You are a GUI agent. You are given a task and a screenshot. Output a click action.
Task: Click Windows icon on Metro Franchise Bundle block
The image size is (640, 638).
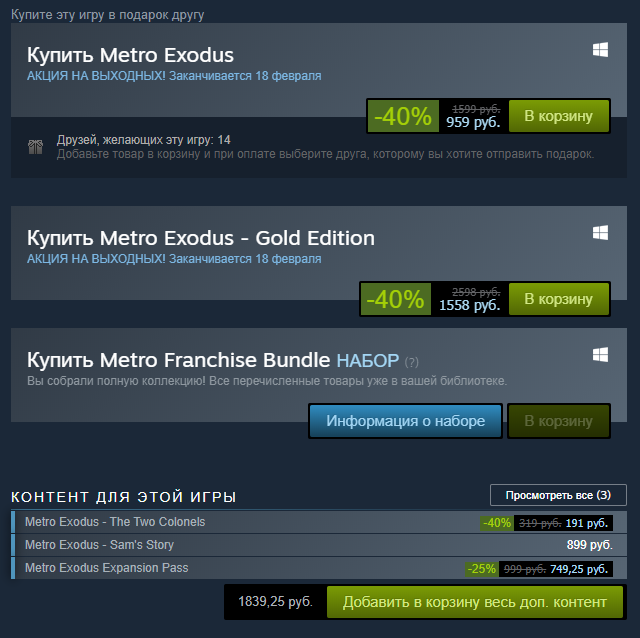pos(601,354)
